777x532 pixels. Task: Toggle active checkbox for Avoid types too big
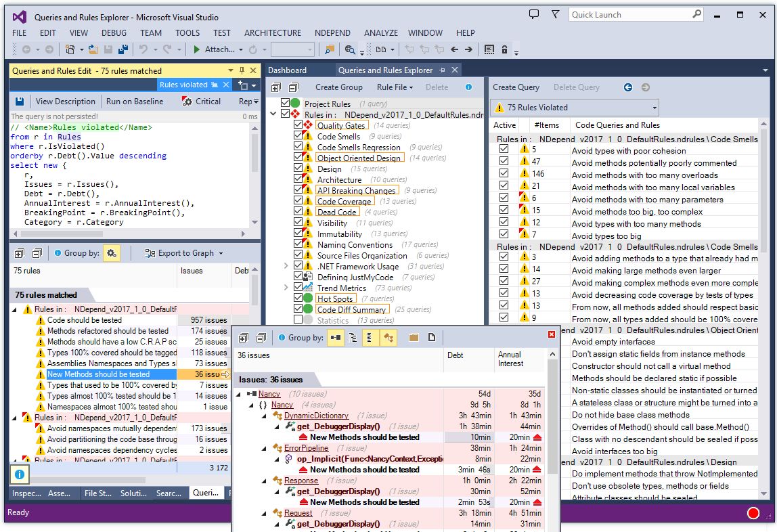coord(504,234)
